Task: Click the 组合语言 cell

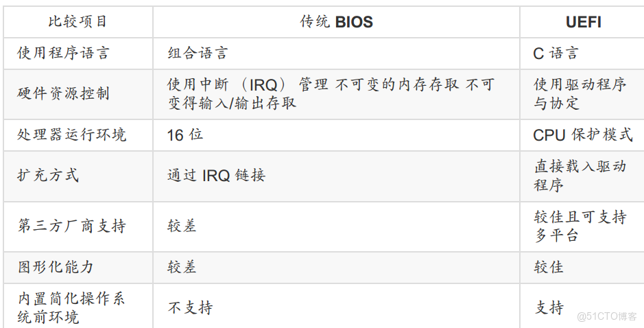Action: pyautogui.click(x=198, y=53)
